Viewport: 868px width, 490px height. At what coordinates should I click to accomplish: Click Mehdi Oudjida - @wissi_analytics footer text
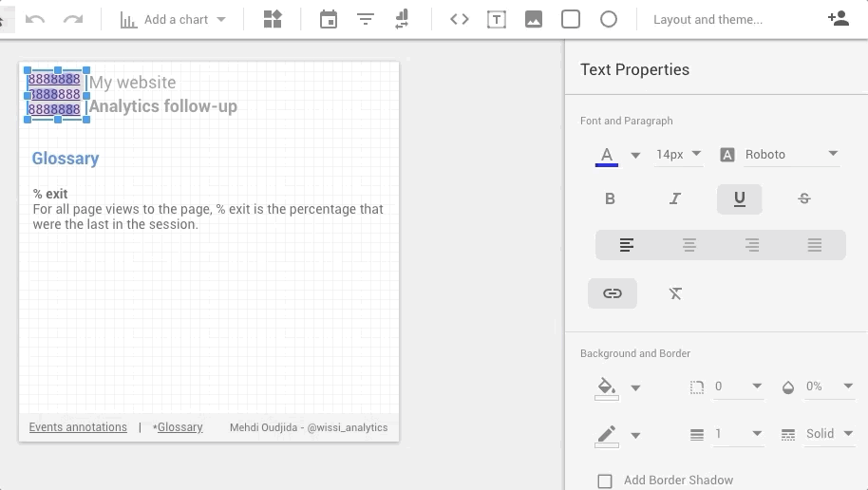pyautogui.click(x=309, y=427)
